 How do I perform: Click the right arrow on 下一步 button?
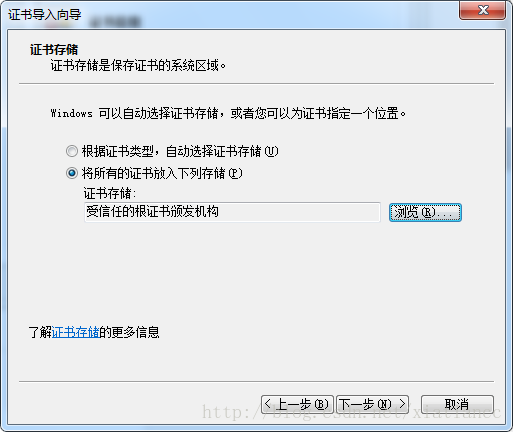point(402,404)
